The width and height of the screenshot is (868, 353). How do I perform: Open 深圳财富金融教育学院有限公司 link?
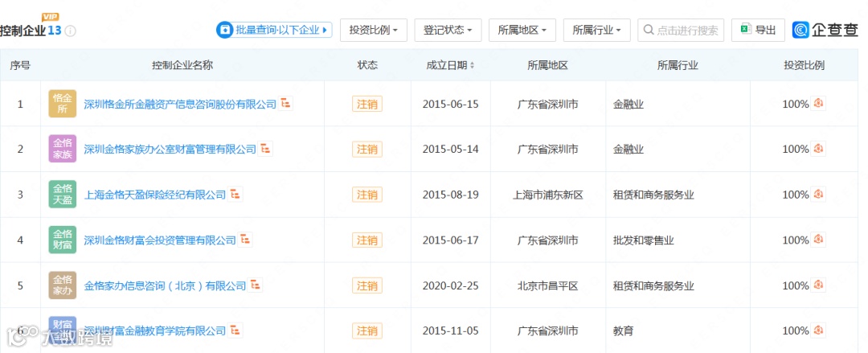click(x=155, y=331)
